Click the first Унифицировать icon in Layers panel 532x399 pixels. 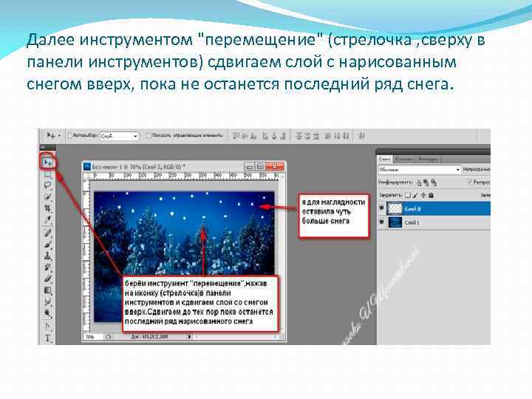click(x=420, y=183)
